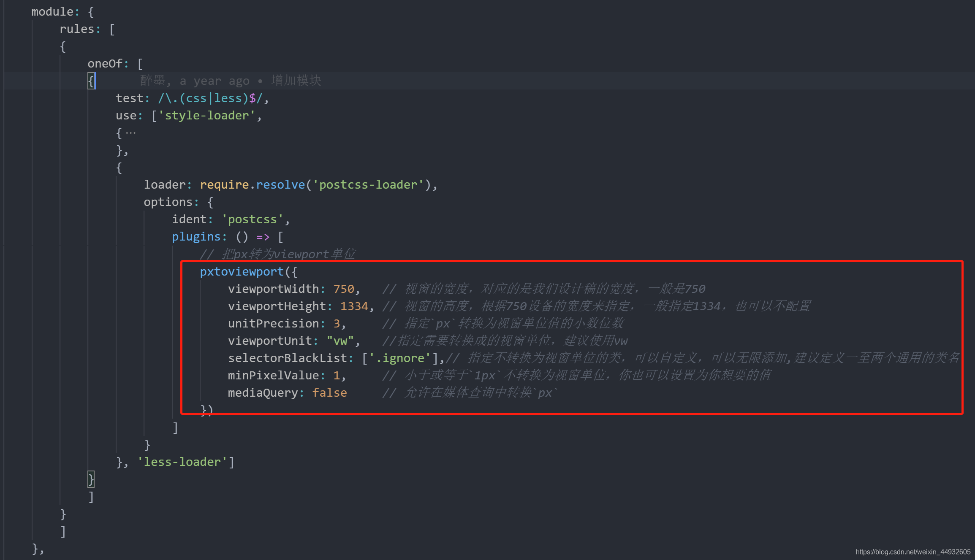
Task: Click the 'ident' key text
Action: click(189, 219)
